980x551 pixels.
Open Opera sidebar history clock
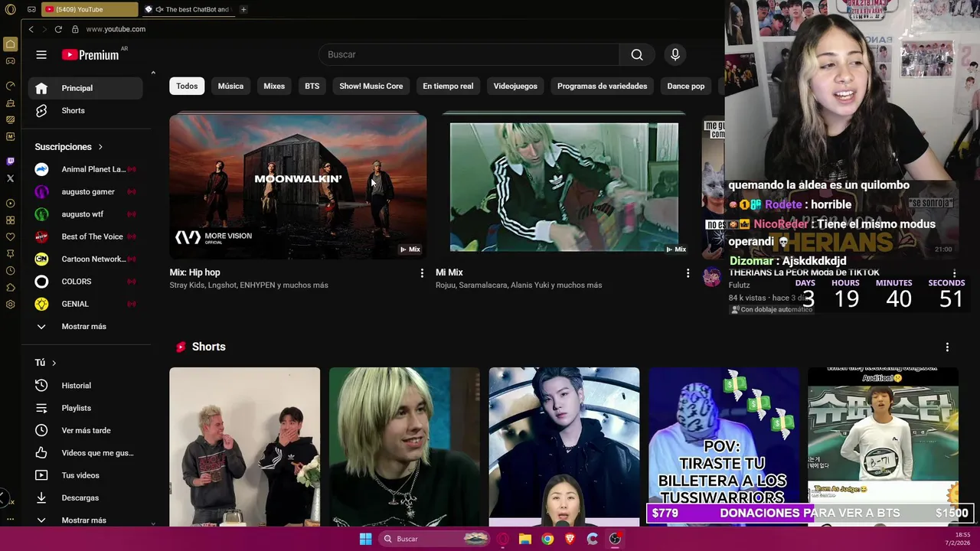click(10, 271)
